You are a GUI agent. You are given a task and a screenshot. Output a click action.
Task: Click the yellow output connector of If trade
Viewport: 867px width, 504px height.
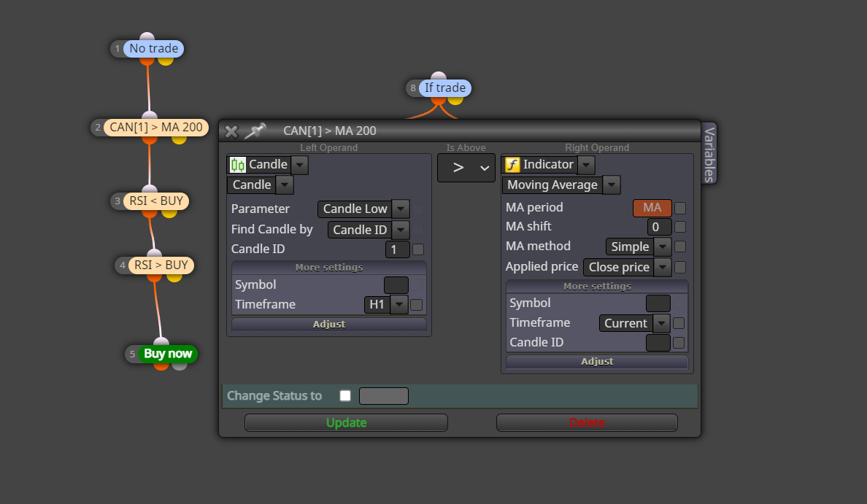[x=455, y=99]
